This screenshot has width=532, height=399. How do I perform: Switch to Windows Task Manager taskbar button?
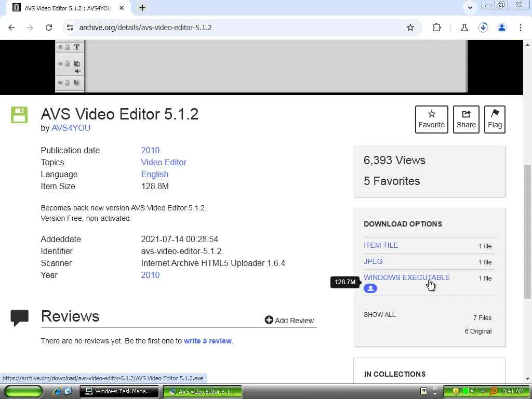click(x=119, y=392)
